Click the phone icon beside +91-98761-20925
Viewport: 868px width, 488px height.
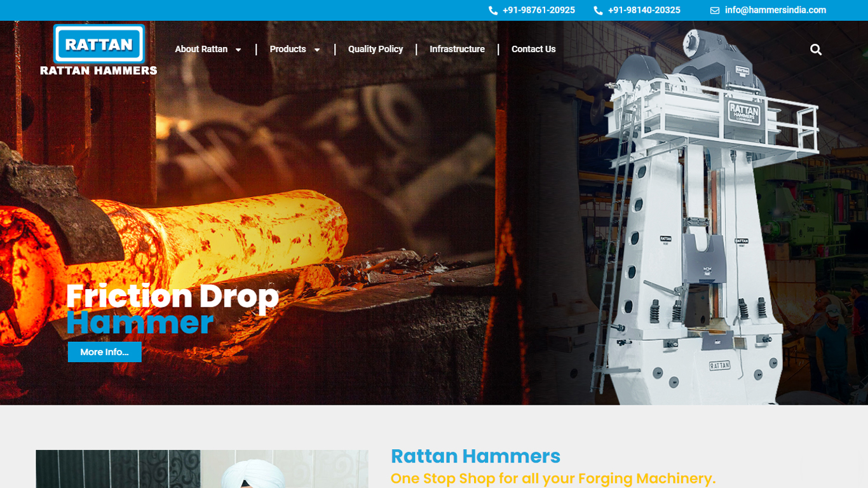click(493, 11)
